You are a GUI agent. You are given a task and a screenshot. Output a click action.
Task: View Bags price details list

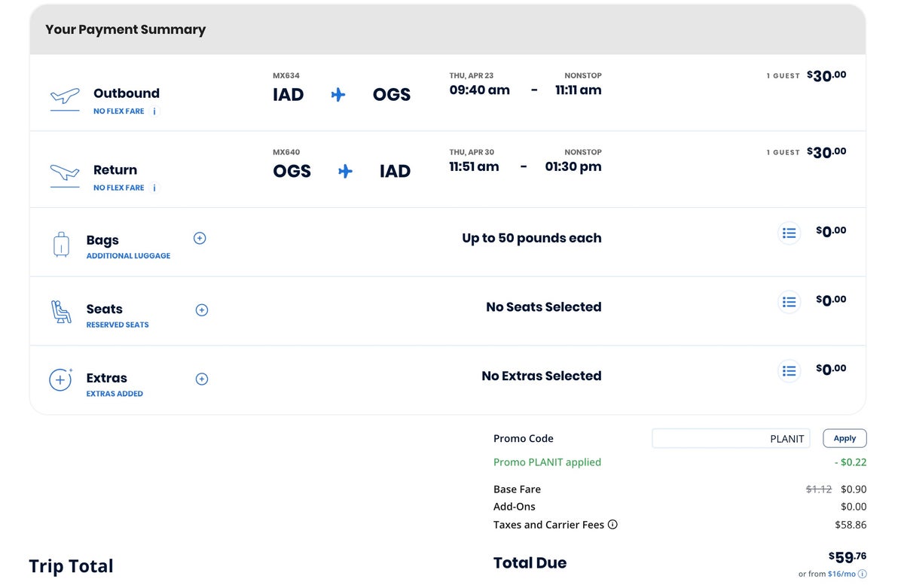[789, 233]
